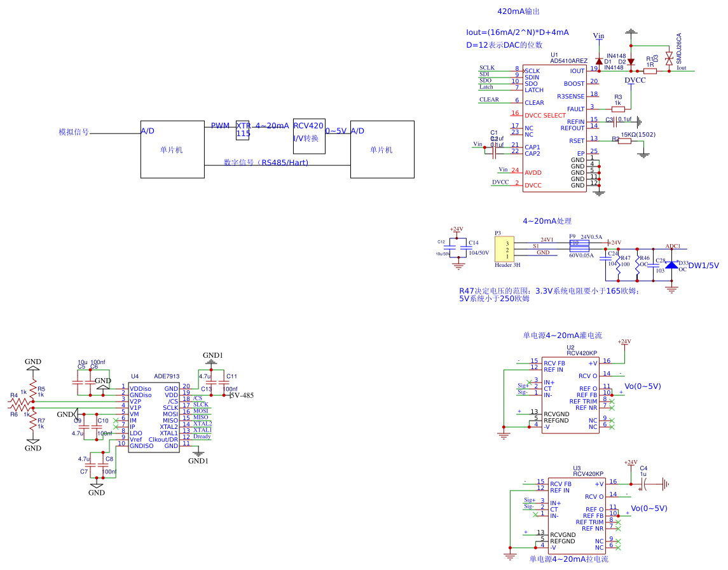The image size is (728, 570).
Task: Click the +24V power symbol above C12
Action: tap(457, 229)
